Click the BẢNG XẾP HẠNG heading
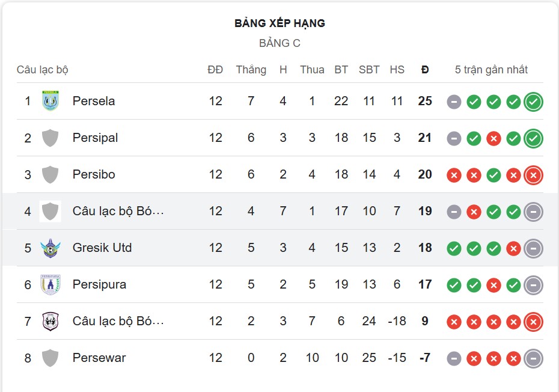 (x=279, y=23)
